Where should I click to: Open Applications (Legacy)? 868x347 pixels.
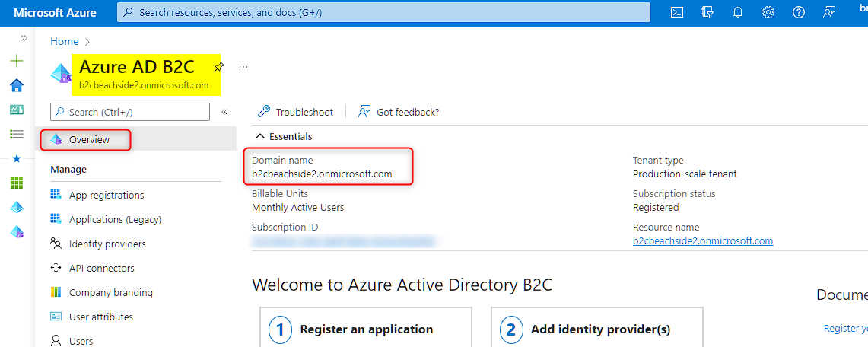pos(115,219)
